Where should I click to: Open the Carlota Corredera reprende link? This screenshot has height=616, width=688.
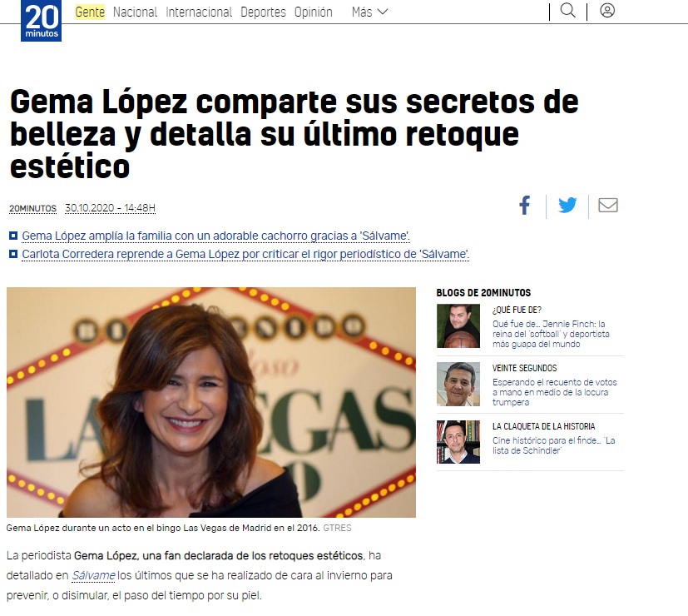pyautogui.click(x=245, y=254)
